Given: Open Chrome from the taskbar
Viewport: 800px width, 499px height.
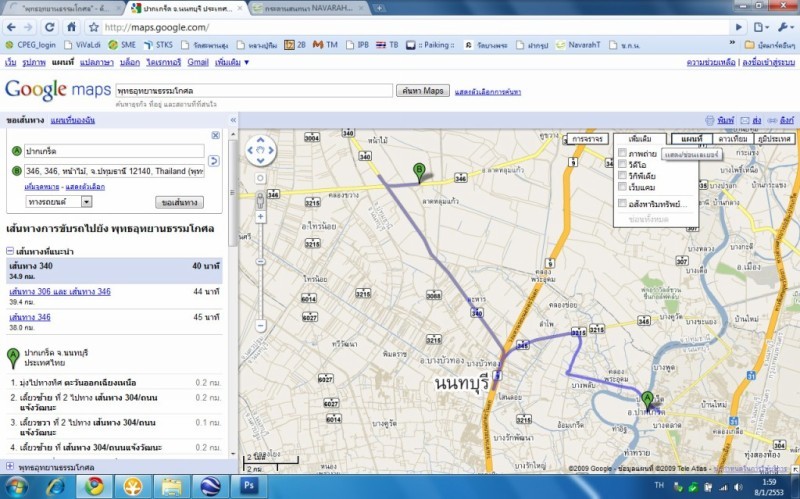Looking at the screenshot, I should tap(94, 486).
